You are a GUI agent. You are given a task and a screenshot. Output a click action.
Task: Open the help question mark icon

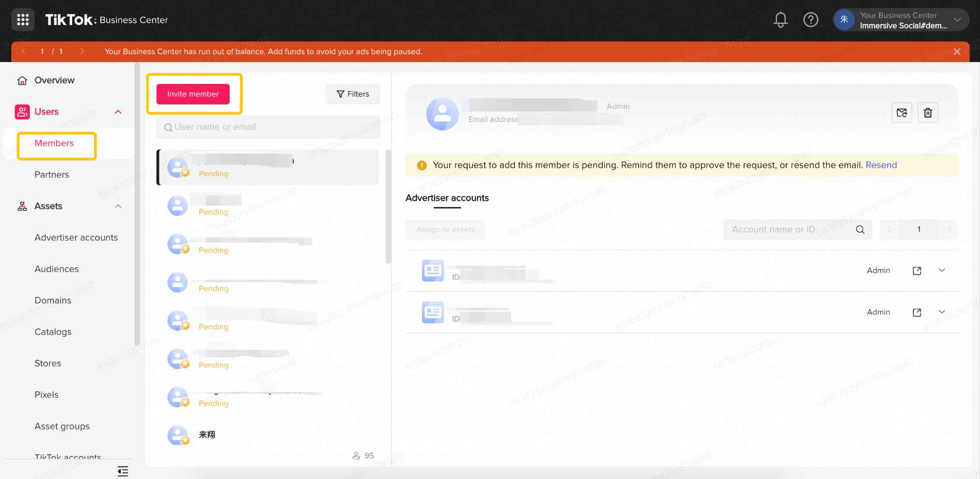[x=810, y=20]
